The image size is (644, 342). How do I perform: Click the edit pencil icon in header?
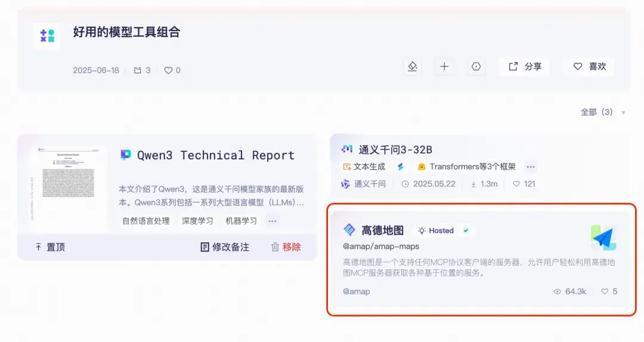(413, 66)
